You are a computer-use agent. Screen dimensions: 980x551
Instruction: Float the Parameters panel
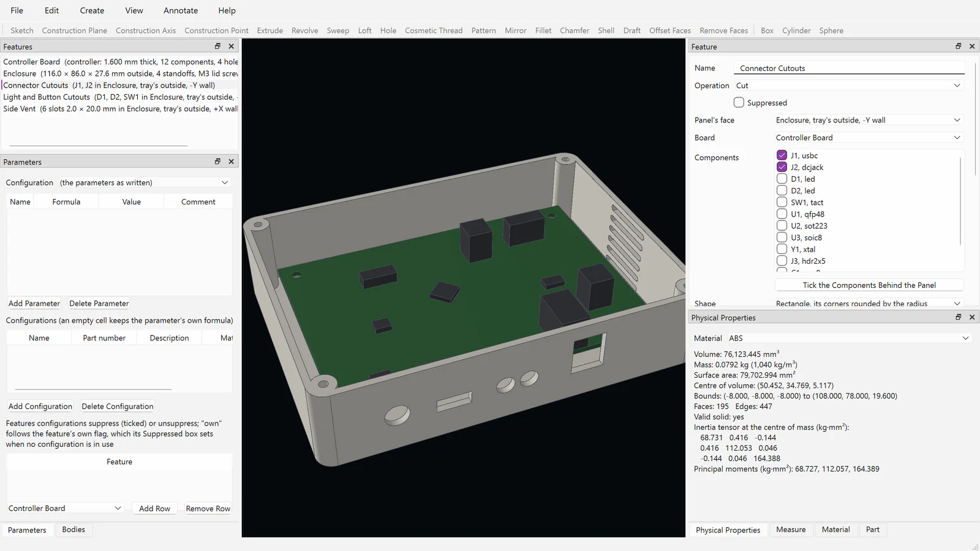tap(217, 162)
